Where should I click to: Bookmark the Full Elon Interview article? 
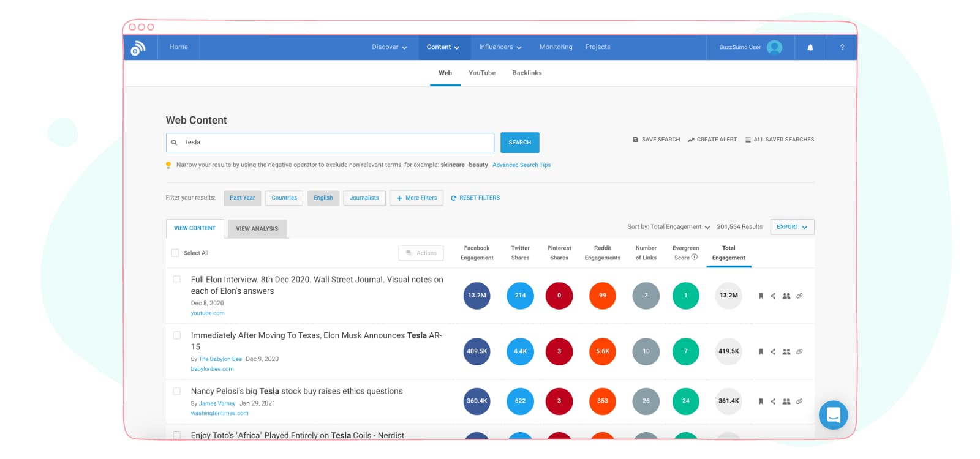click(x=761, y=296)
